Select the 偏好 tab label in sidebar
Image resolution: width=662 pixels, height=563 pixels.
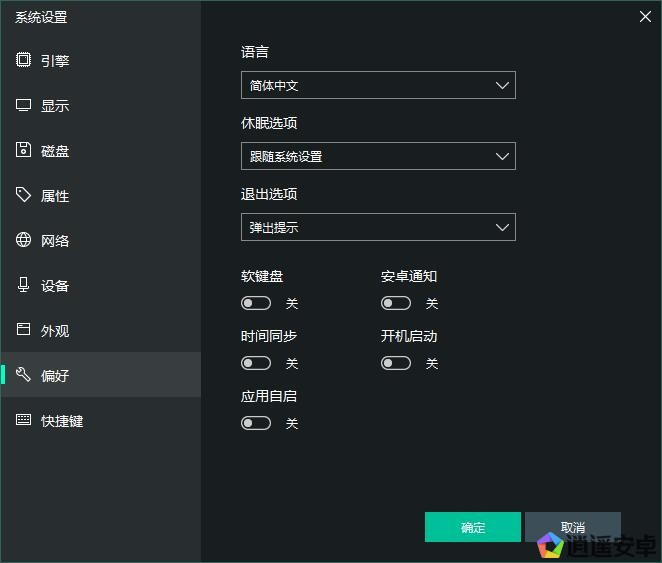click(x=55, y=376)
